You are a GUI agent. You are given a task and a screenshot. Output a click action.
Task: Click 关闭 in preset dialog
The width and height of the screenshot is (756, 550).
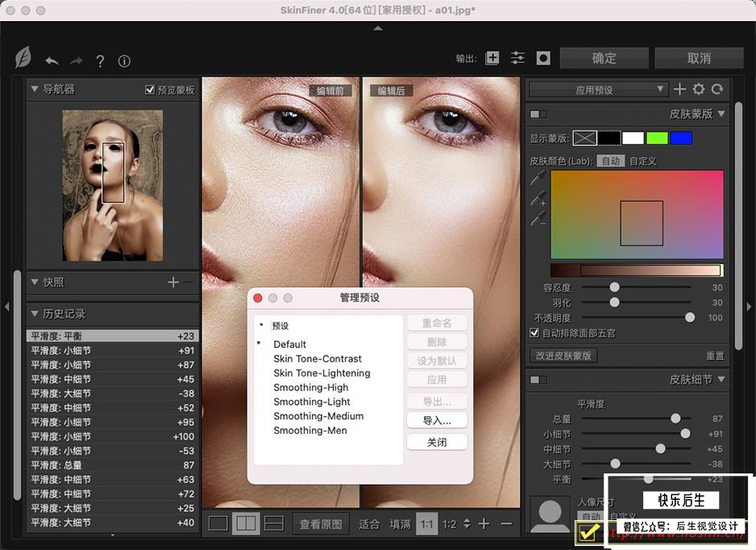(437, 442)
